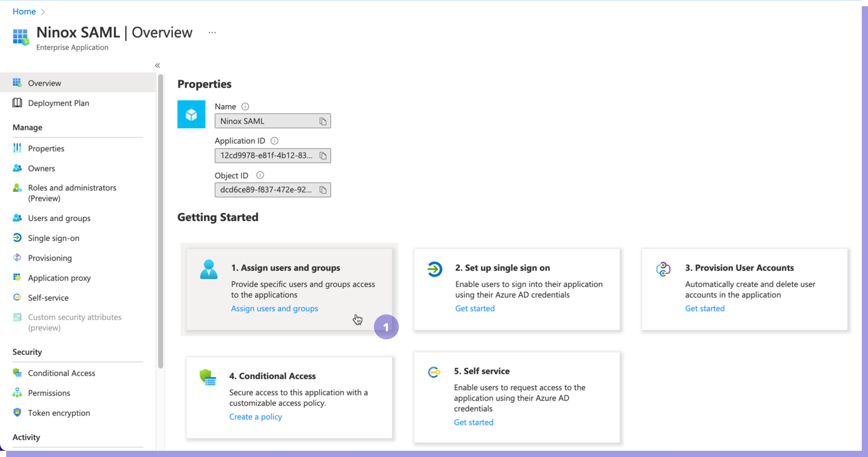The width and height of the screenshot is (868, 457).
Task: Click the Token encryption shield icon
Action: pyautogui.click(x=17, y=412)
